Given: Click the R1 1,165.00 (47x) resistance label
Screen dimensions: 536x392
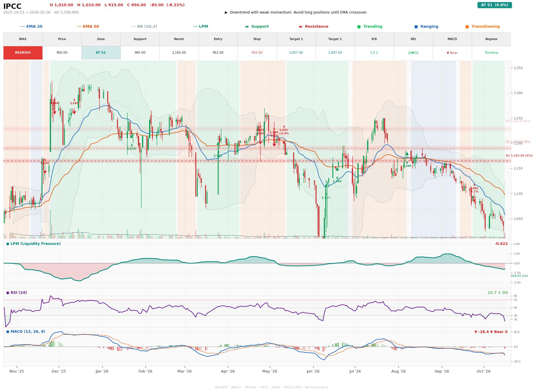Looking at the screenshot, I should (x=519, y=156).
